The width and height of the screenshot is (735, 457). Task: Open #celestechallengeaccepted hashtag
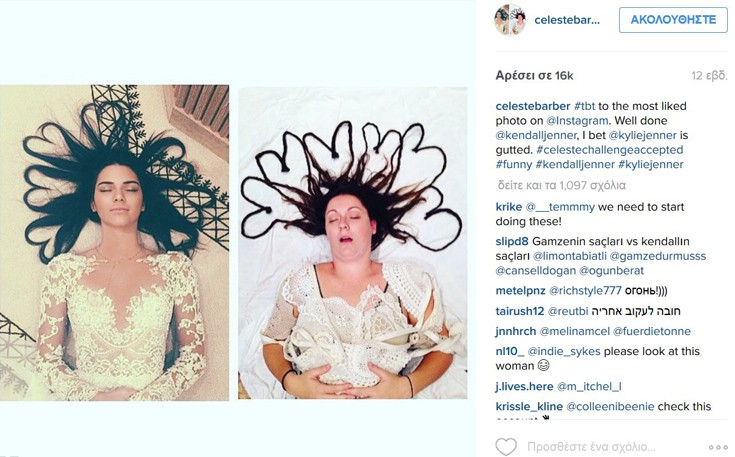(x=609, y=150)
